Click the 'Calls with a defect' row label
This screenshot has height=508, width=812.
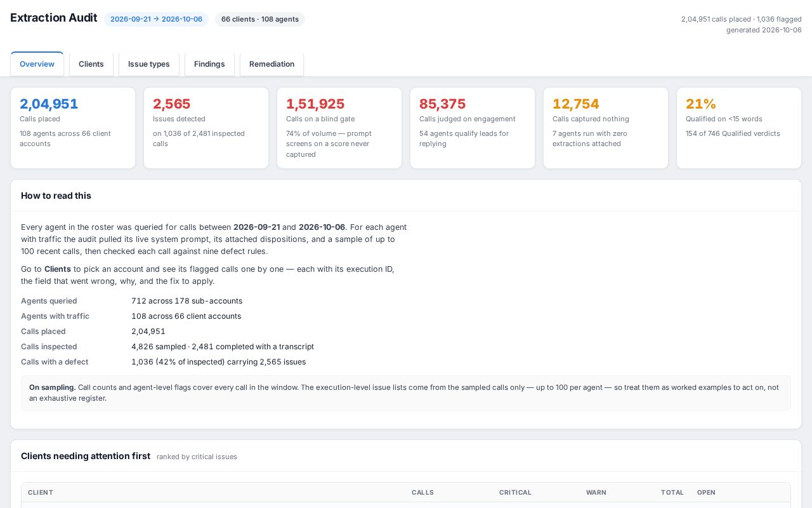55,362
